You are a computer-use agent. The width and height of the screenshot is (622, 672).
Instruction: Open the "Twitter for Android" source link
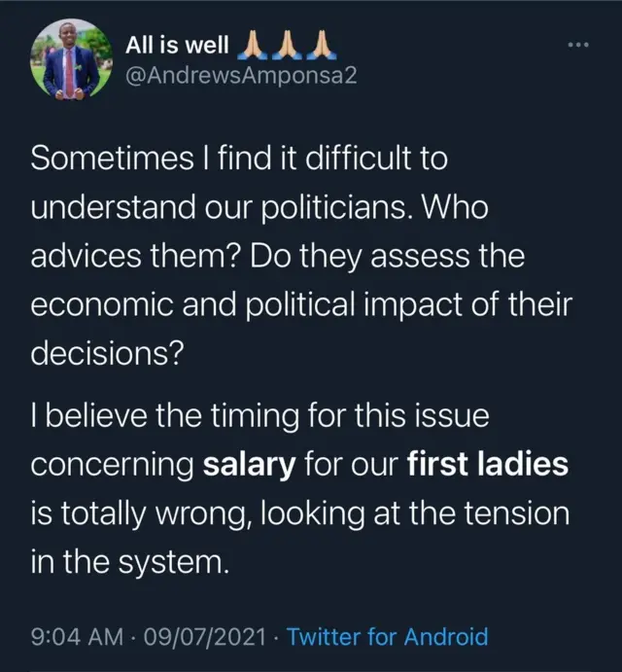point(388,637)
